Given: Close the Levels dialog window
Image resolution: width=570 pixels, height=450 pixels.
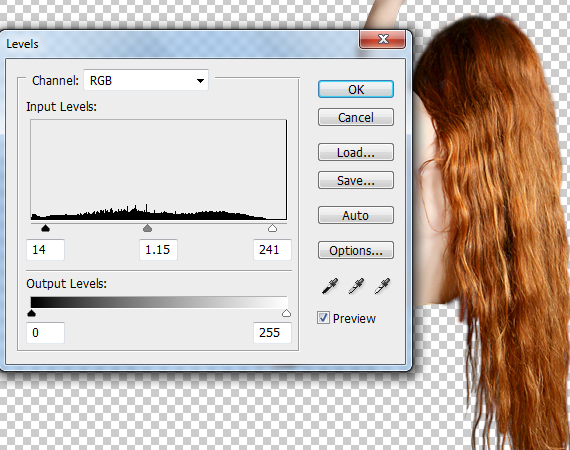Looking at the screenshot, I should (382, 39).
